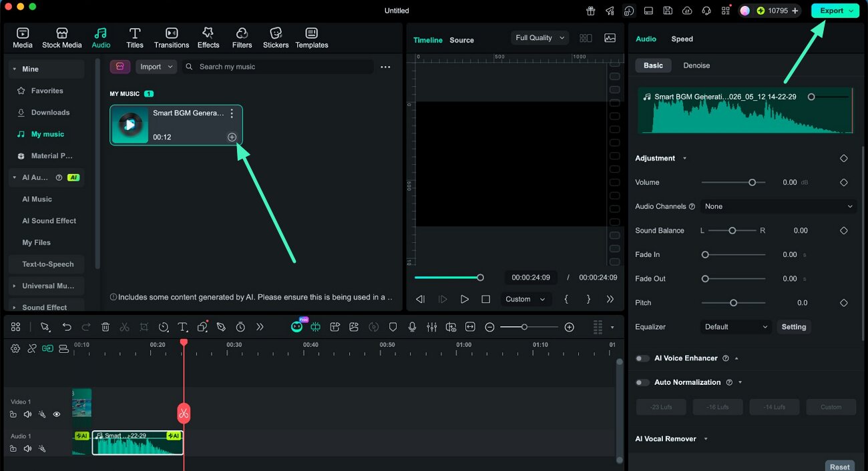Click the Reset button

tap(840, 466)
